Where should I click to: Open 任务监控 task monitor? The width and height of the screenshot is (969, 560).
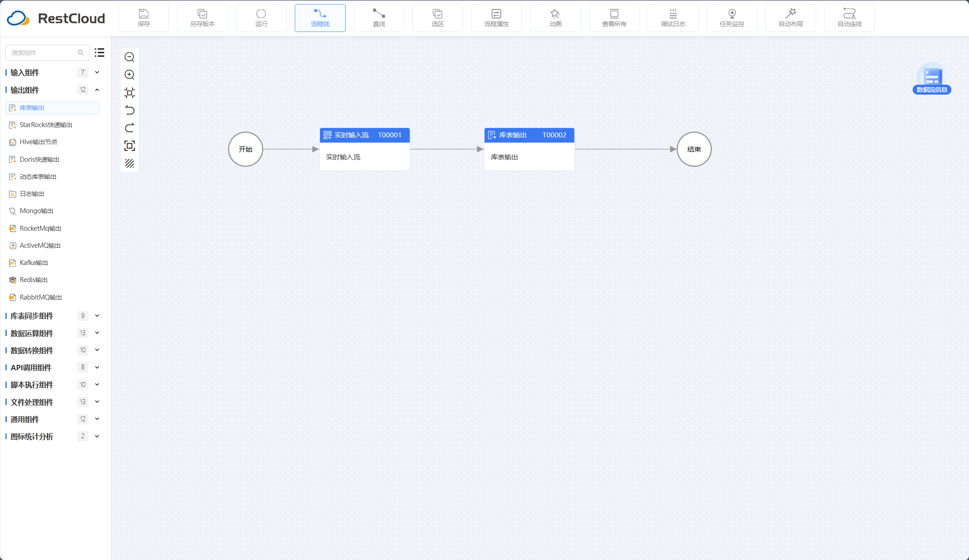pos(732,18)
